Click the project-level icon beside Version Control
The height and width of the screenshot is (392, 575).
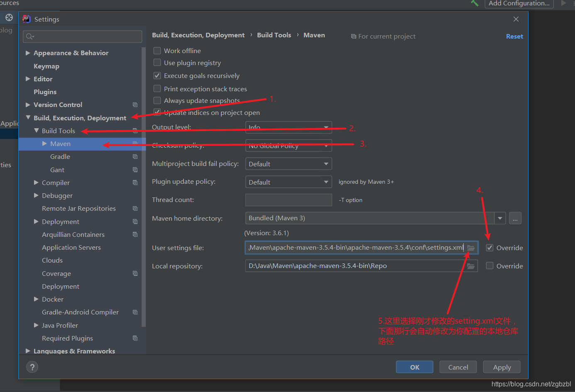pyautogui.click(x=135, y=105)
